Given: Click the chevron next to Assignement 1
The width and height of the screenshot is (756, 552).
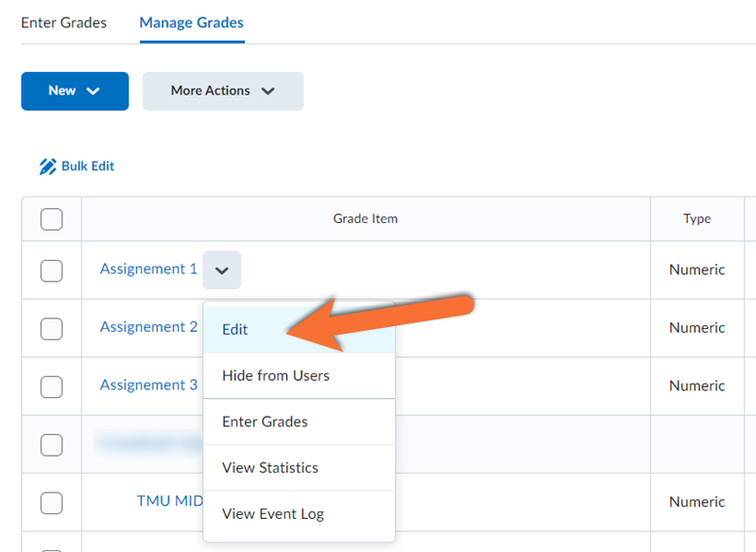Looking at the screenshot, I should pos(222,270).
